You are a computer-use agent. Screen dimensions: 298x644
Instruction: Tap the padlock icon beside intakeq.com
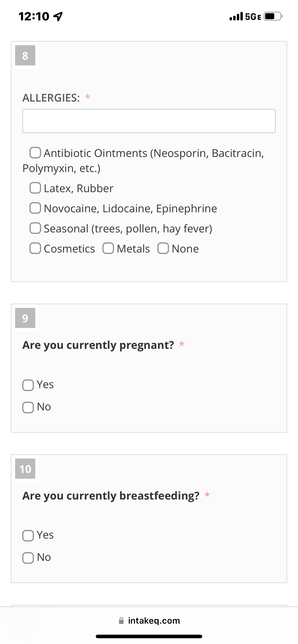(121, 621)
